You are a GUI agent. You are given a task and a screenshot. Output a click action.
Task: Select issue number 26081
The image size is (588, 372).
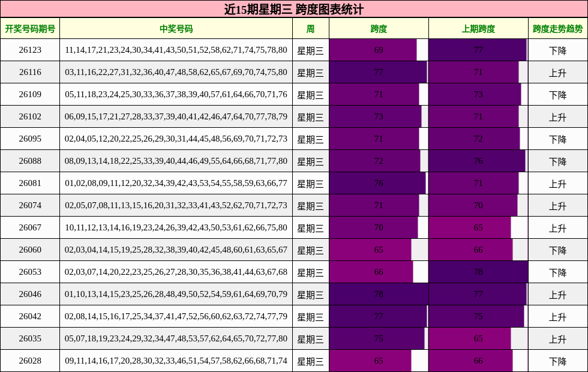(x=30, y=183)
